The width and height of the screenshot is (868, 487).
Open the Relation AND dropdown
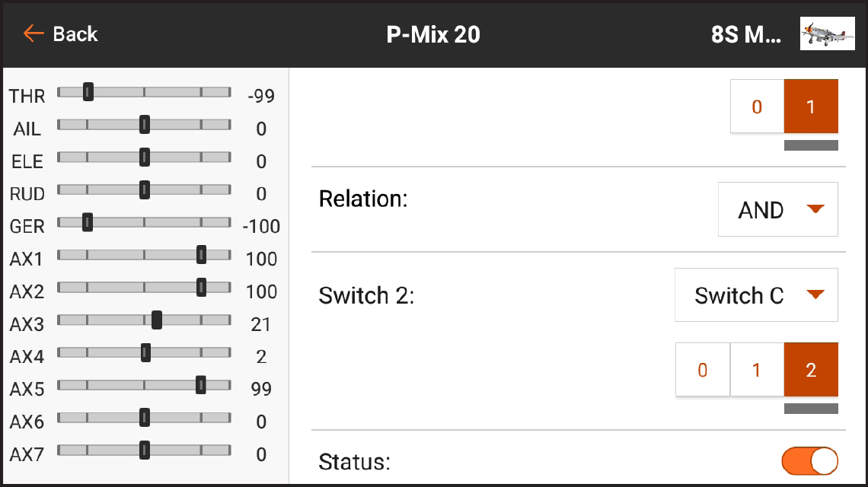coord(777,209)
